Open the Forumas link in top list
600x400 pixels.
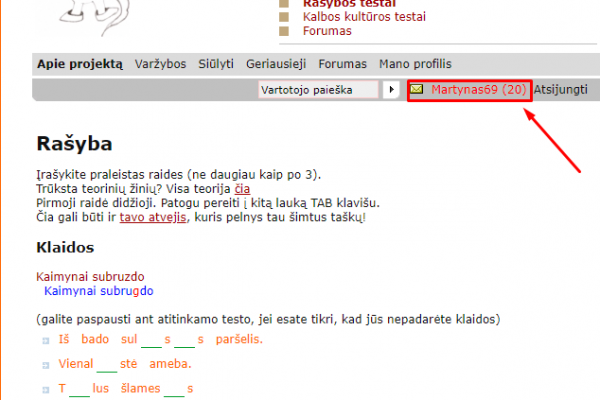pos(327,31)
